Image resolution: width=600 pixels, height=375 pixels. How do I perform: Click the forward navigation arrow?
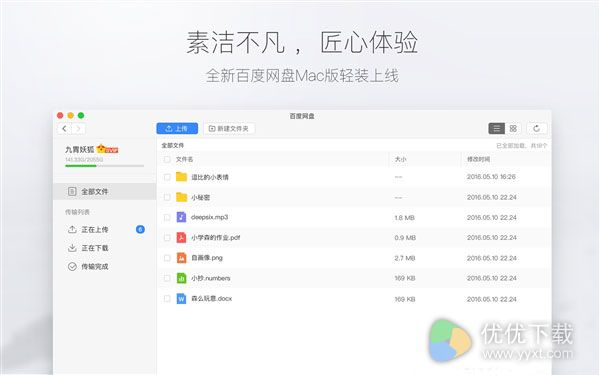pos(78,129)
